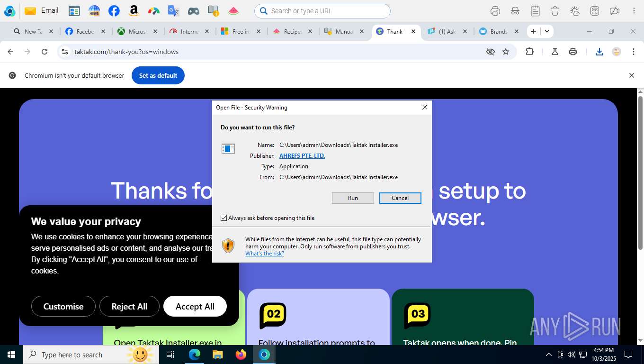Click Run in the Security Warning dialog
This screenshot has height=364, width=644.
[353, 198]
